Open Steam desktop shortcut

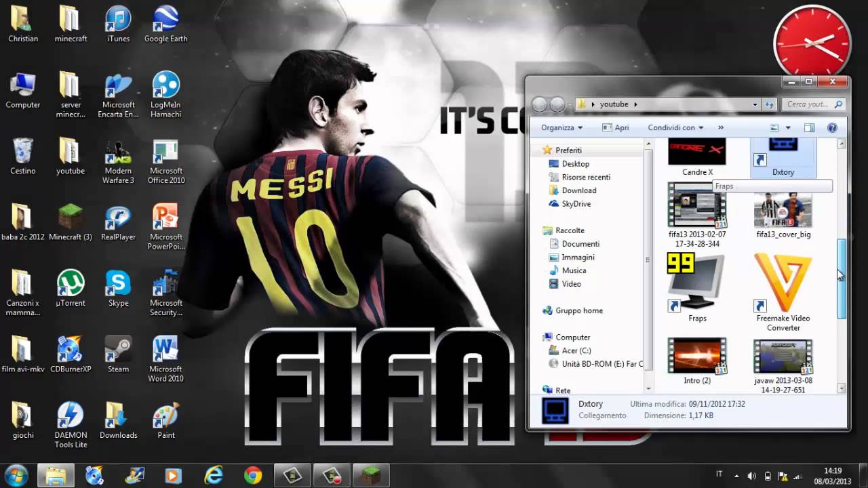click(118, 354)
